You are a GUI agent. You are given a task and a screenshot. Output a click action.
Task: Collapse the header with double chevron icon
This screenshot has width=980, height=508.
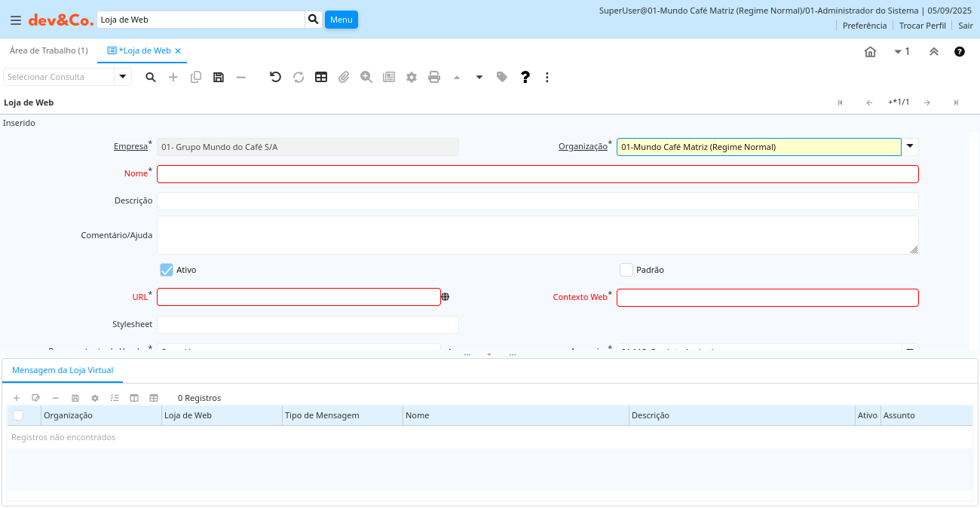tap(933, 52)
